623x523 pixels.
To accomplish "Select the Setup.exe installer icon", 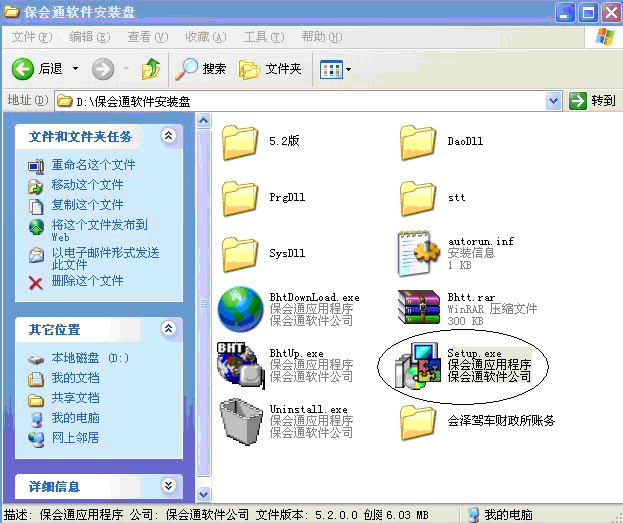I will click(x=418, y=365).
